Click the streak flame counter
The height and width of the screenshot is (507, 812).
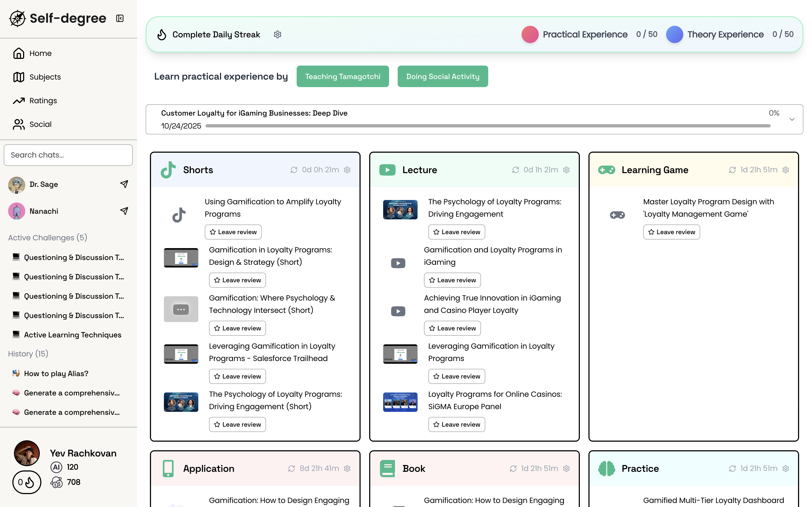point(27,482)
